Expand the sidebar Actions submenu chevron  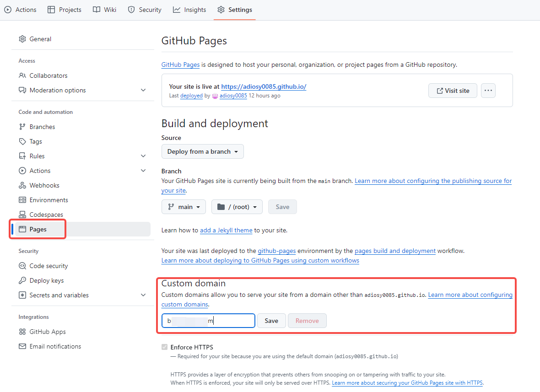pyautogui.click(x=143, y=171)
